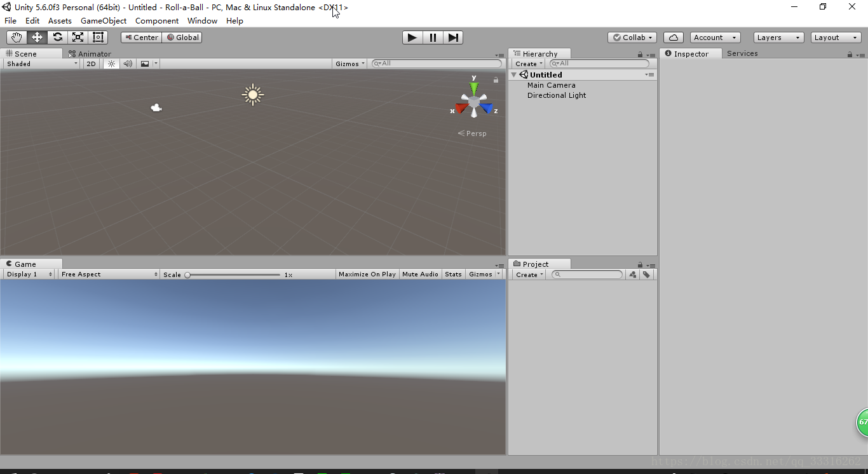The height and width of the screenshot is (474, 868).
Task: Open the File menu
Action: click(x=11, y=21)
